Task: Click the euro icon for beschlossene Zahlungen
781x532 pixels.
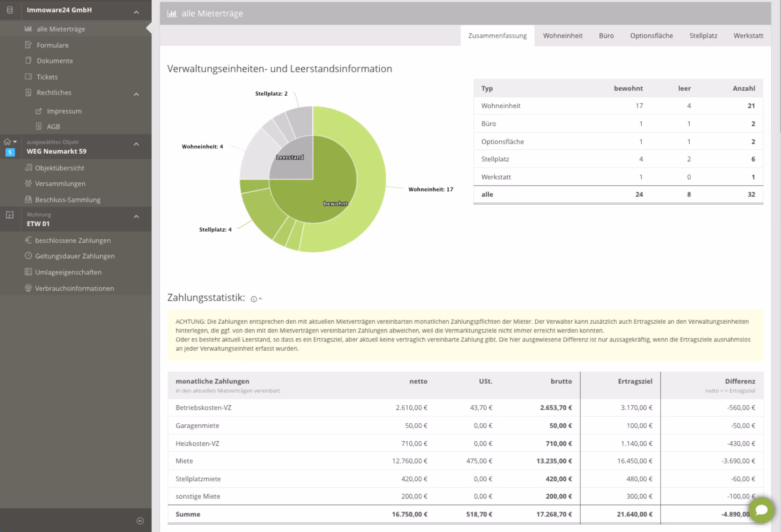Action: coord(28,240)
